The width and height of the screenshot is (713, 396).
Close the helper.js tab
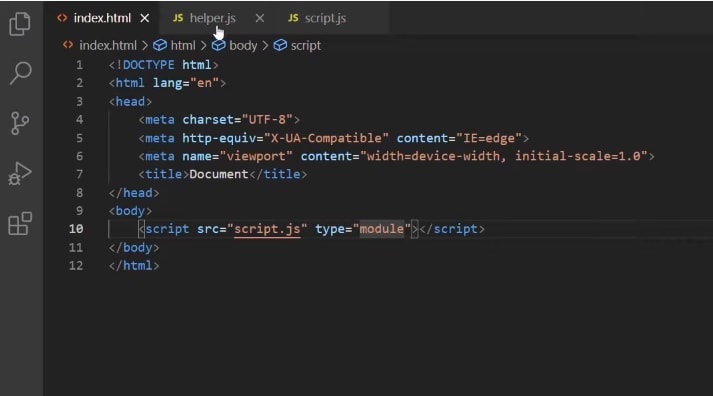pyautogui.click(x=260, y=18)
